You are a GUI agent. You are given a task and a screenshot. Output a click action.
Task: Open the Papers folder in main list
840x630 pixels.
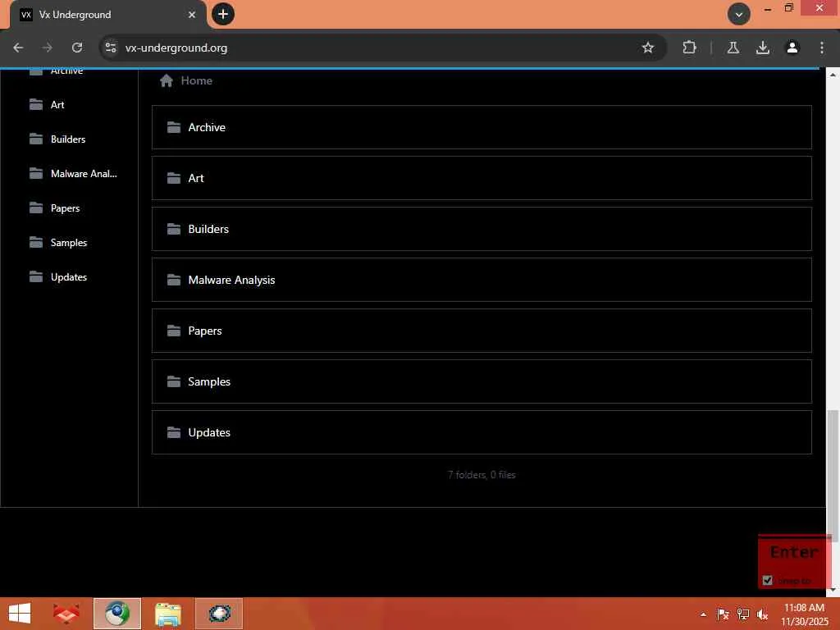(482, 331)
